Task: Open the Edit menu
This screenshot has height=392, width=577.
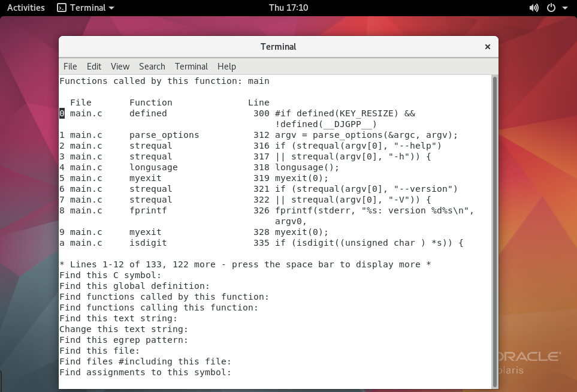Action: coord(94,67)
